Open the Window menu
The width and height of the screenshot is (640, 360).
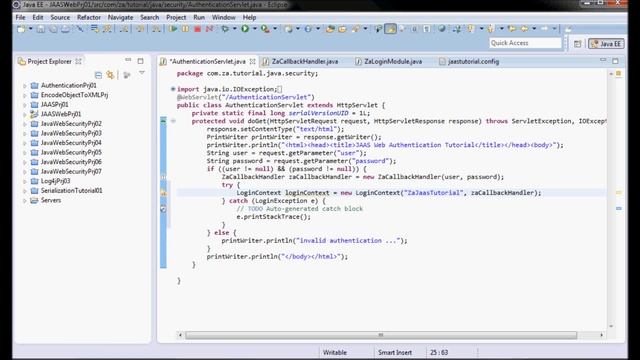[223, 18]
